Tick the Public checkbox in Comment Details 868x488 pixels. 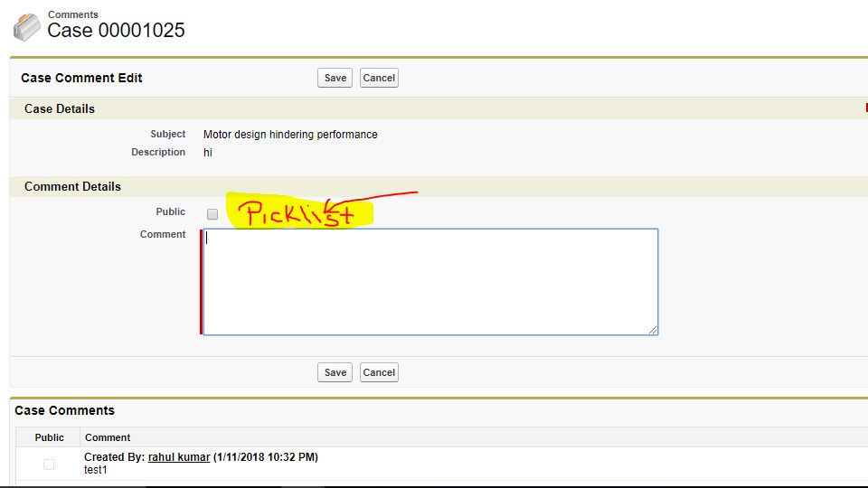pyautogui.click(x=212, y=214)
